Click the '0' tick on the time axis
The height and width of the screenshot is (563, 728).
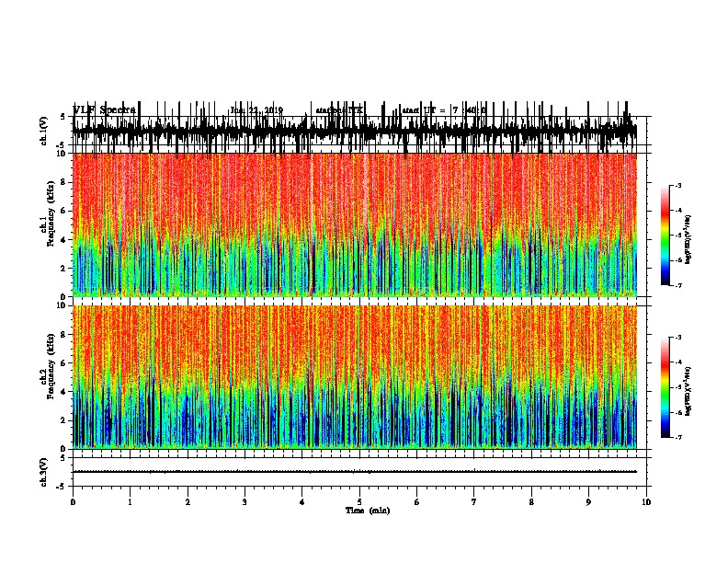point(73,502)
